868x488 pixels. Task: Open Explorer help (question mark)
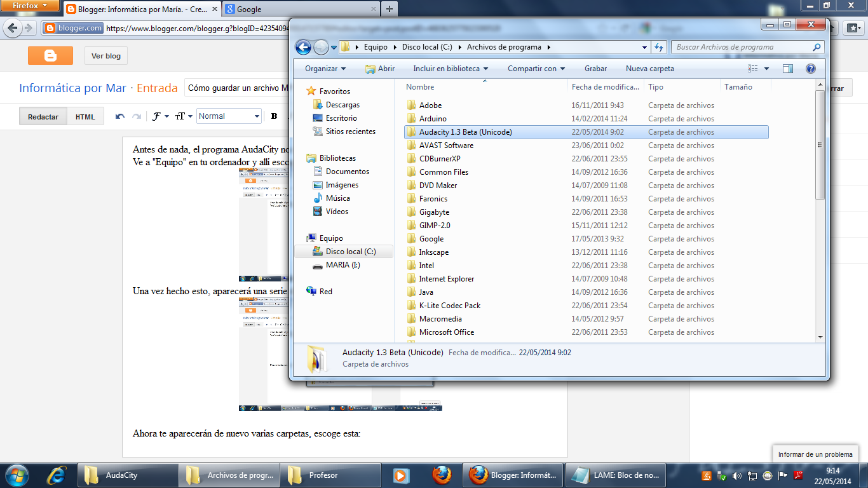[810, 69]
